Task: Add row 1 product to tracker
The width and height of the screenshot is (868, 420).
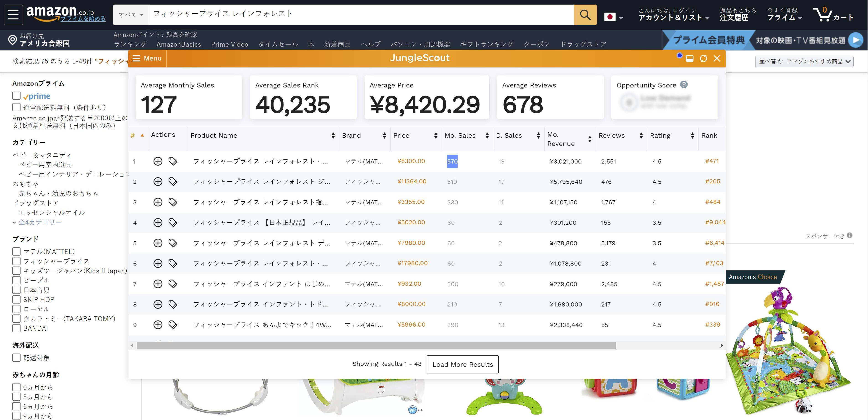Action: [x=158, y=161]
